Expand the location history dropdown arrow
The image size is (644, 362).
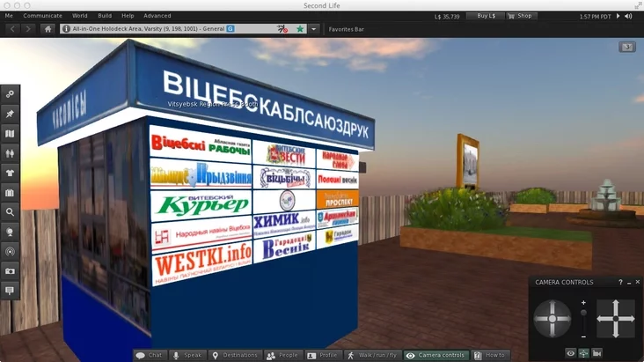click(x=314, y=29)
